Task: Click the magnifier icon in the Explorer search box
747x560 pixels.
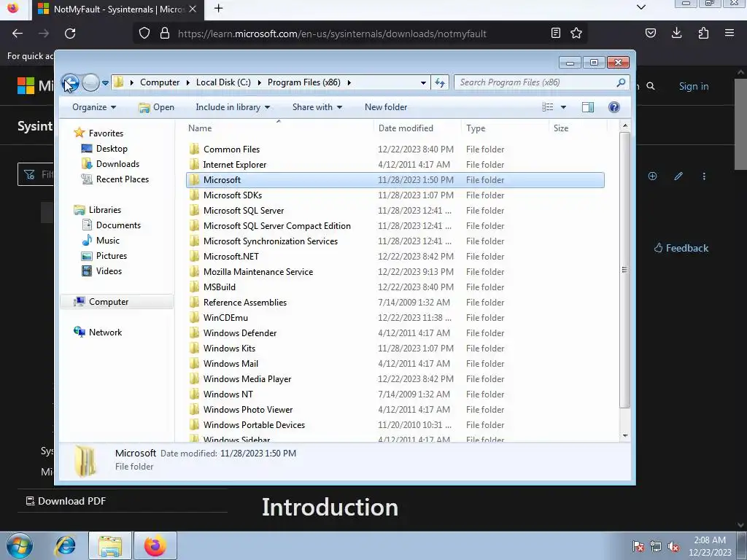Action: pyautogui.click(x=621, y=82)
